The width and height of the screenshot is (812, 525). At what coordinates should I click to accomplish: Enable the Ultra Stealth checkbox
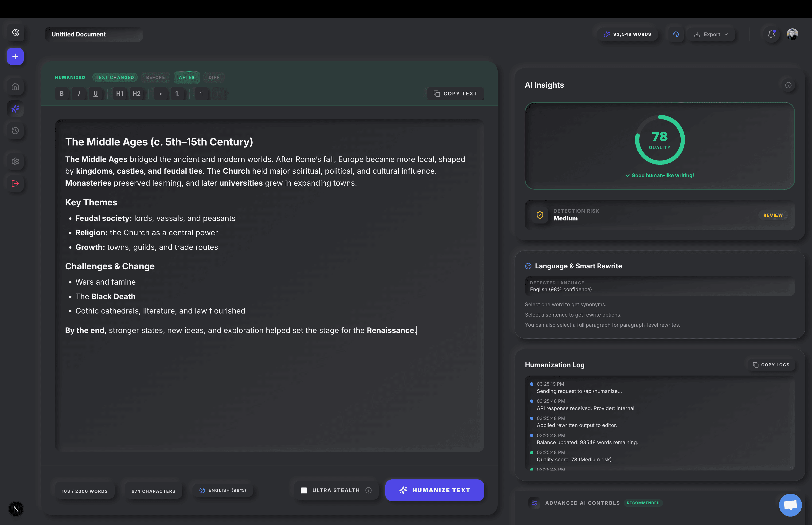[x=304, y=490]
